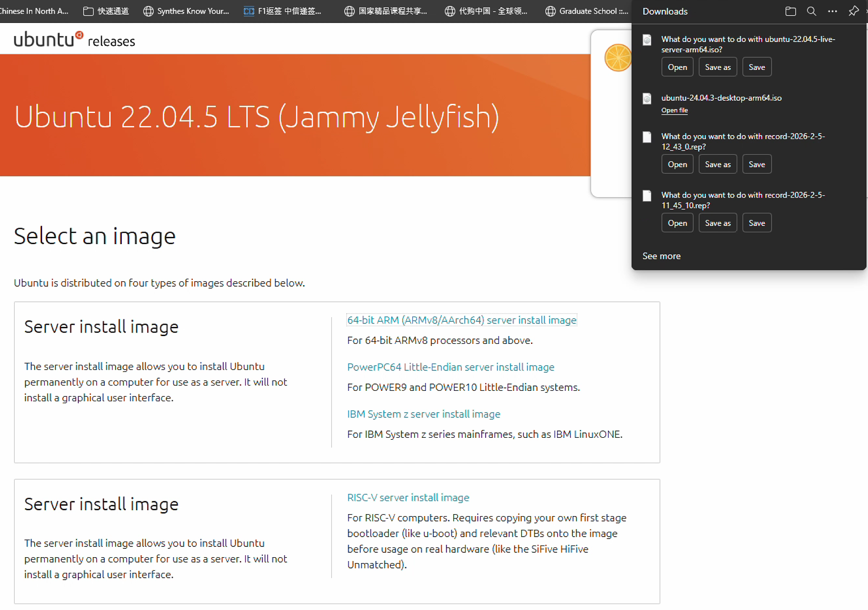Save the record-2026-2-5-11_45_10.rep file
The width and height of the screenshot is (868, 610).
(x=756, y=223)
